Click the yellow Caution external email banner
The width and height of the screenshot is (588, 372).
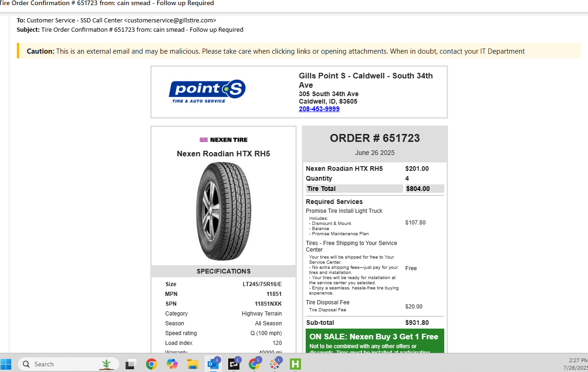tap(299, 51)
